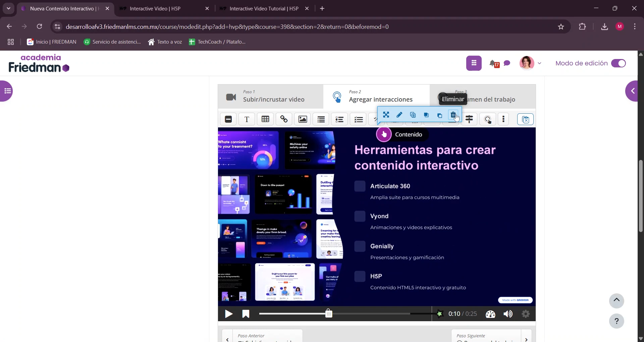644x342 pixels.
Task: Insert a Text interaction with the T icon
Action: [247, 119]
